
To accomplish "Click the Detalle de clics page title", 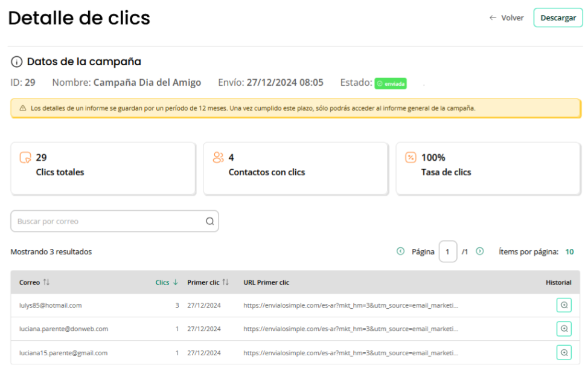I will pos(79,18).
